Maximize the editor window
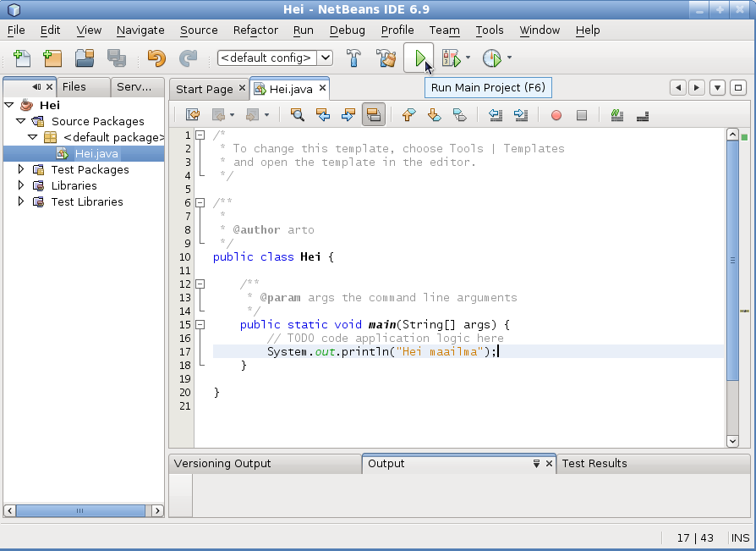The width and height of the screenshot is (756, 551). pos(738,88)
